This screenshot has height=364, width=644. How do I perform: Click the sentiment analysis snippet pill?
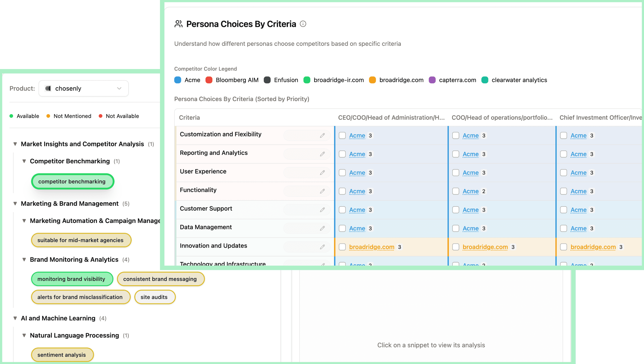pyautogui.click(x=62, y=355)
